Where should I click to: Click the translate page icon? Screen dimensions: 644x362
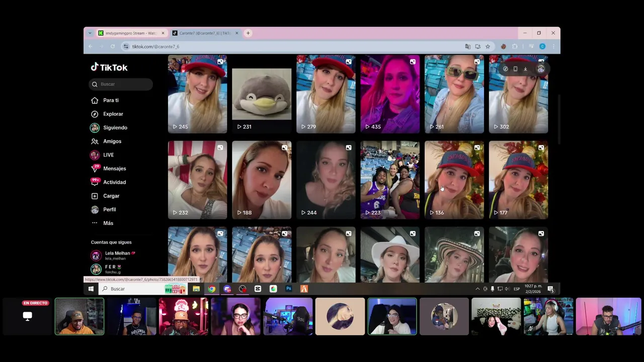coord(468,46)
